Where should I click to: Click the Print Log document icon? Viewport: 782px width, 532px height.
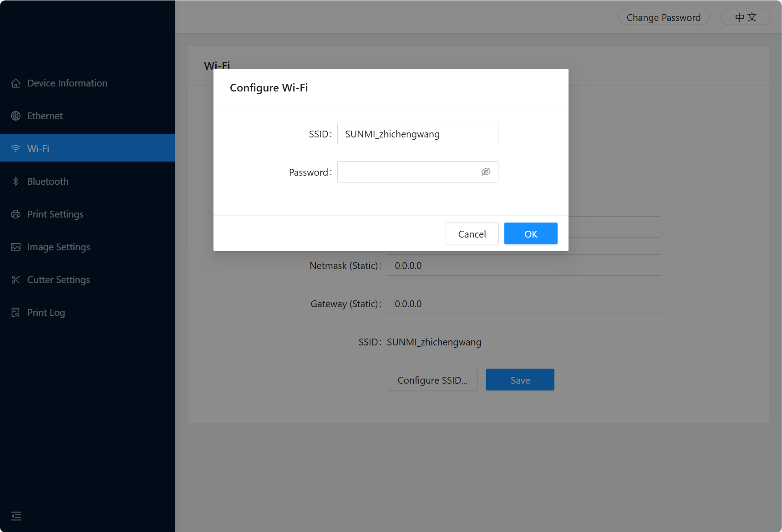tap(16, 313)
